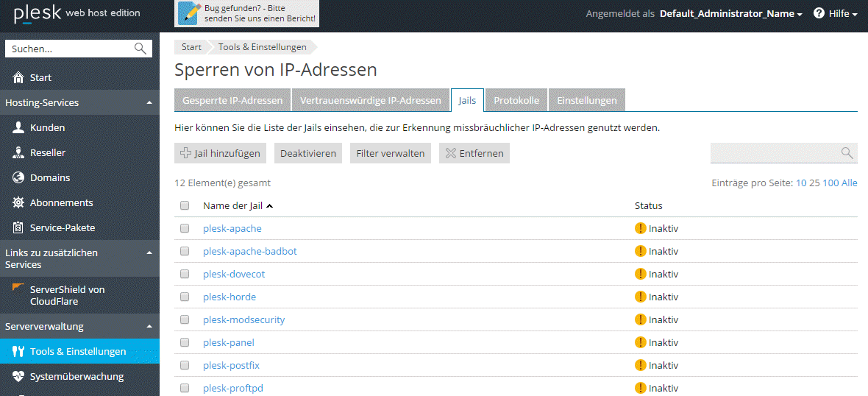Viewport: 868px width, 396px height.
Task: Click the bug report pencil icon
Action: pyautogui.click(x=189, y=14)
